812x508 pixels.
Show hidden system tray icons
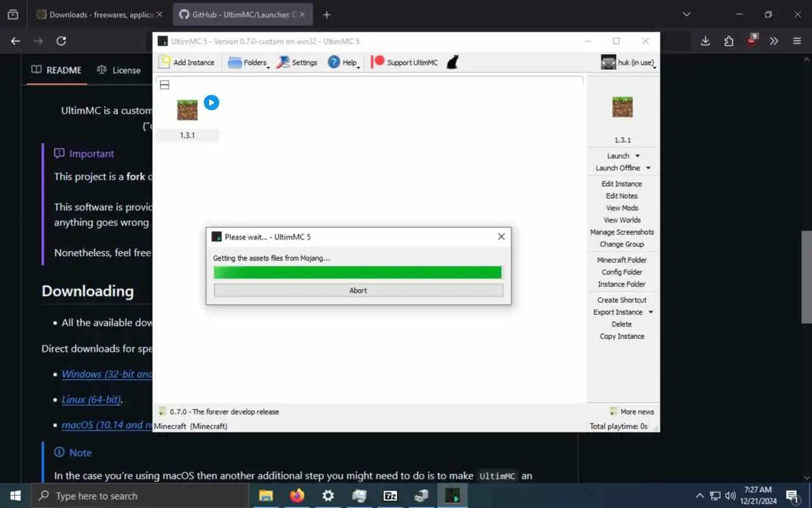[x=700, y=496]
